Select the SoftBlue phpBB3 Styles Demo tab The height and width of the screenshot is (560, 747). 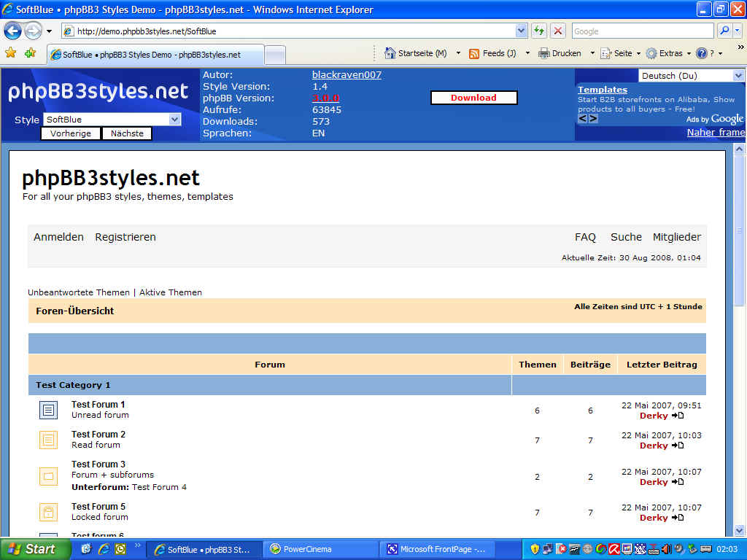point(155,54)
